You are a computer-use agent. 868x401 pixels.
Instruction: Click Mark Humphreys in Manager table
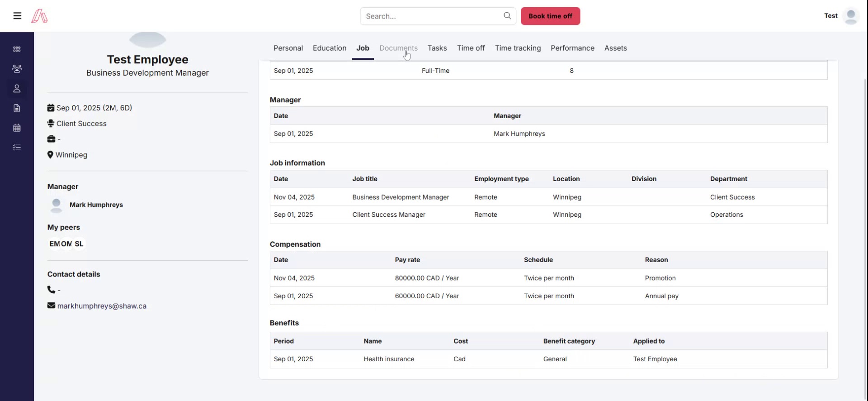click(519, 134)
